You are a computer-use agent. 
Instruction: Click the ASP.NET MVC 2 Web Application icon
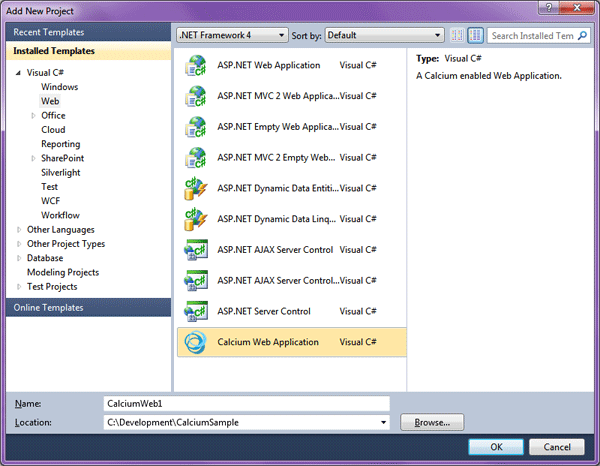click(x=196, y=96)
